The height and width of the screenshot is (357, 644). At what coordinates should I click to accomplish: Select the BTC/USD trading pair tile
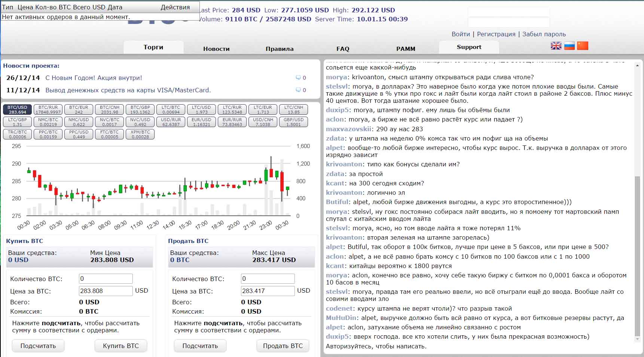pos(17,109)
